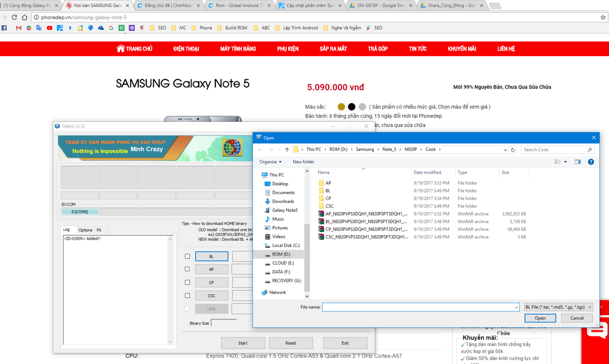
Task: Click the Exit button in Odin
Action: [345, 343]
